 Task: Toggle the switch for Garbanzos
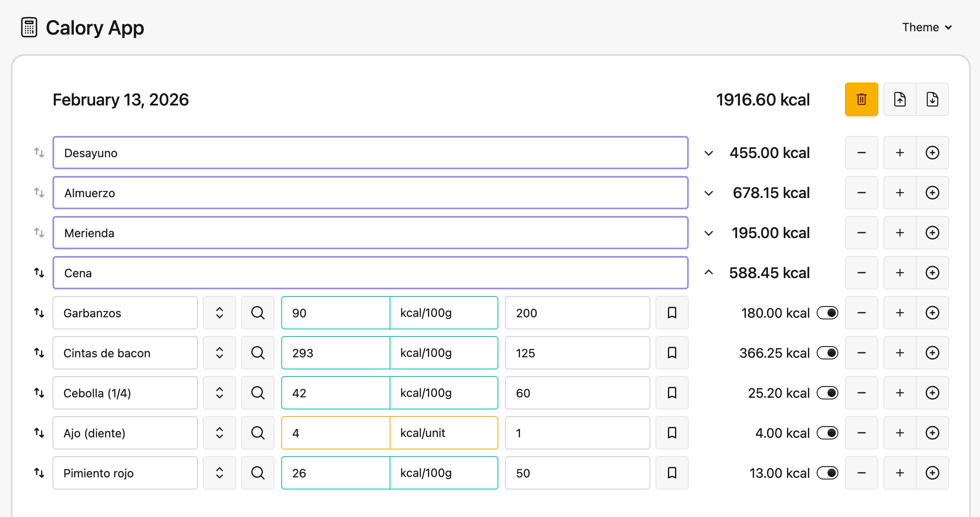(827, 313)
